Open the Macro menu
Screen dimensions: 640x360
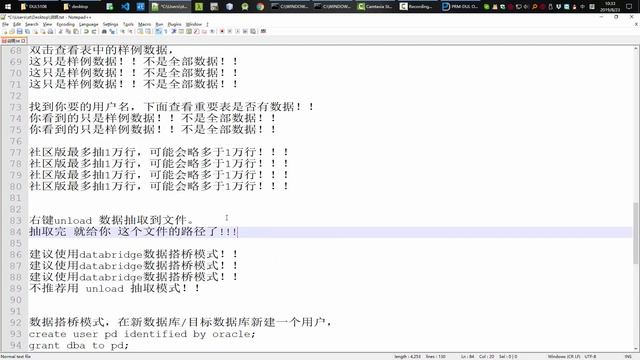[x=144, y=24]
